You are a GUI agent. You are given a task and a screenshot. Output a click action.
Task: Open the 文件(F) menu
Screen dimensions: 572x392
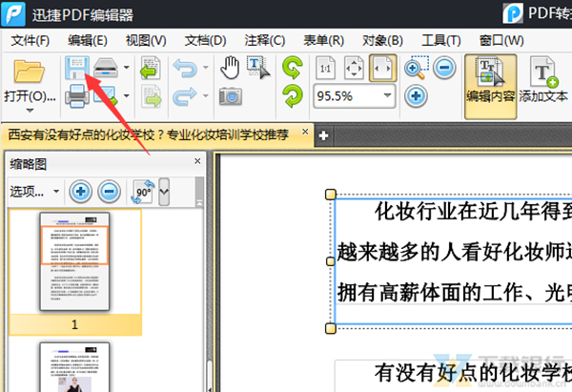[30, 40]
